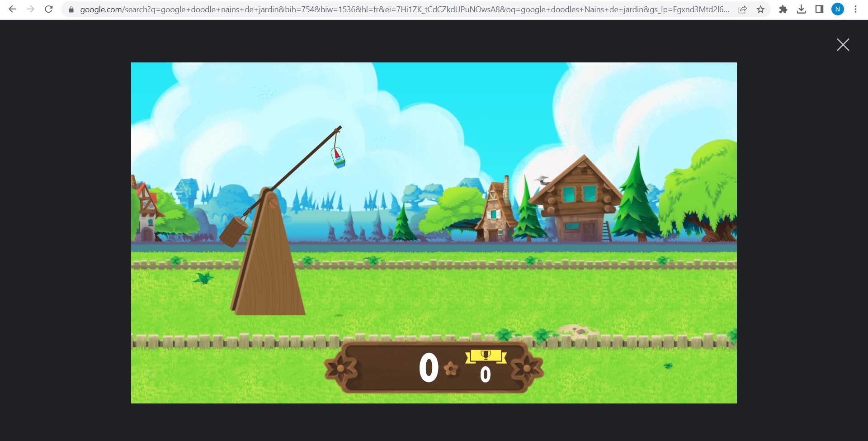Click the yellow trophy best-score banner
868x441 pixels.
pos(486,356)
